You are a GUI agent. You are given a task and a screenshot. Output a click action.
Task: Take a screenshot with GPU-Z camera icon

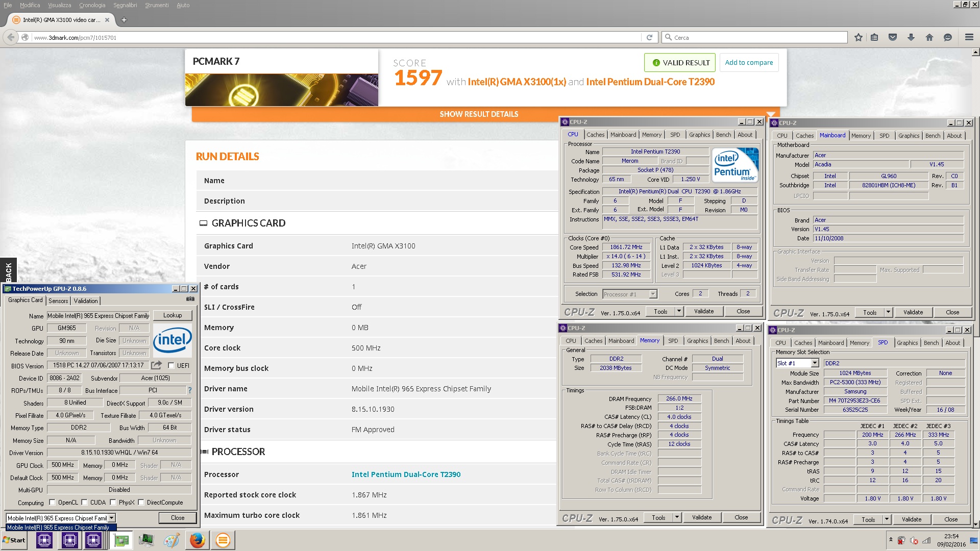190,299
